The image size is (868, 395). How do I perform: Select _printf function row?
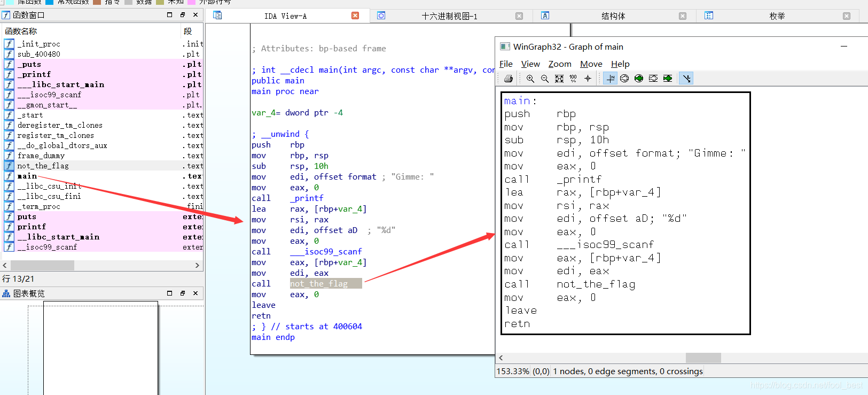104,74
